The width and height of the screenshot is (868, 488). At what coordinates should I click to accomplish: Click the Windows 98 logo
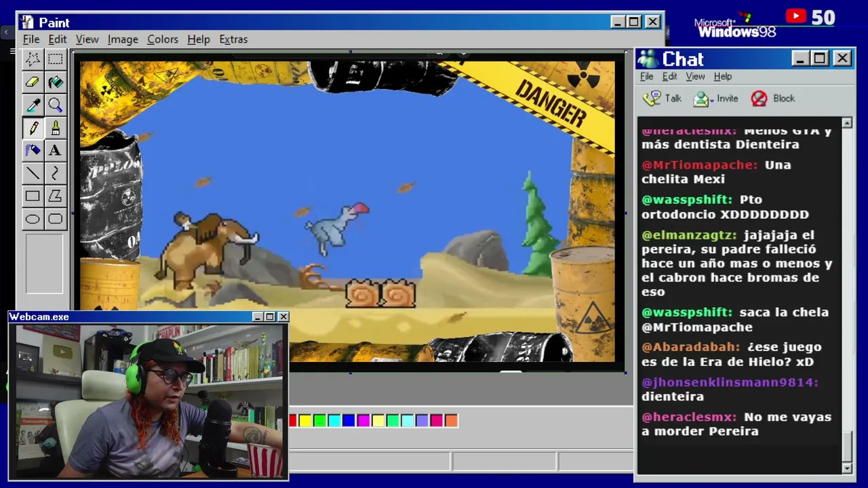coord(736,25)
